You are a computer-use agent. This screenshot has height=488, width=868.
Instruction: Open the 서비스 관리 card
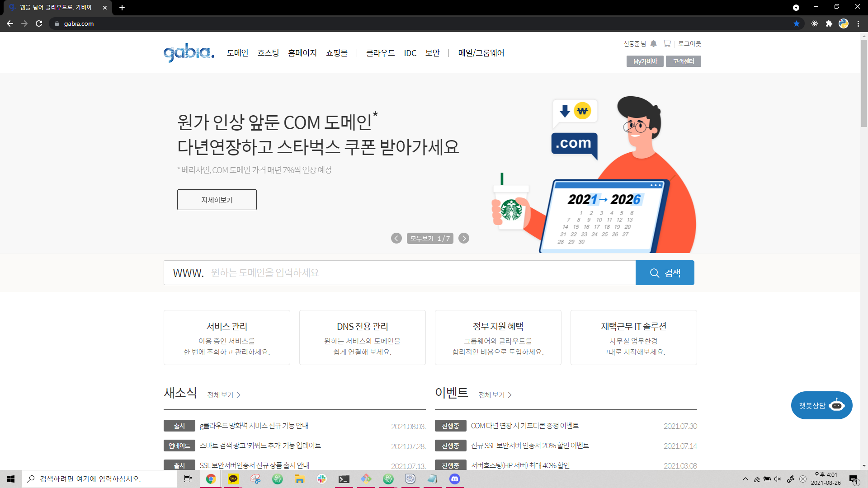[227, 338]
